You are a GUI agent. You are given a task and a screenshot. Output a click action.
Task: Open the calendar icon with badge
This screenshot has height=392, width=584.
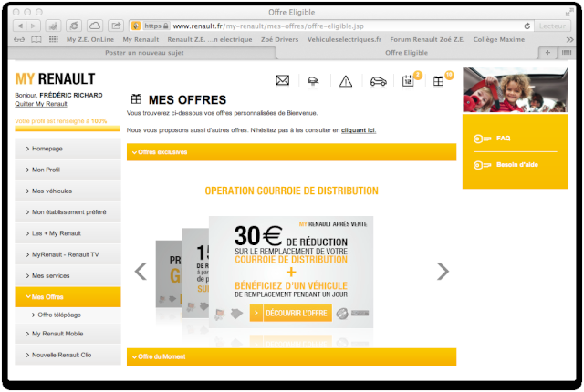(x=408, y=81)
